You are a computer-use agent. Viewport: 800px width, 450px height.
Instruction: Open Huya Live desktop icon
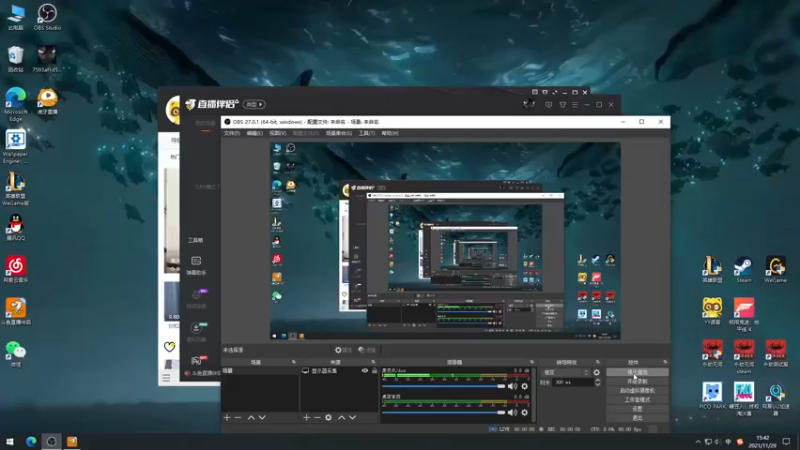[x=47, y=101]
